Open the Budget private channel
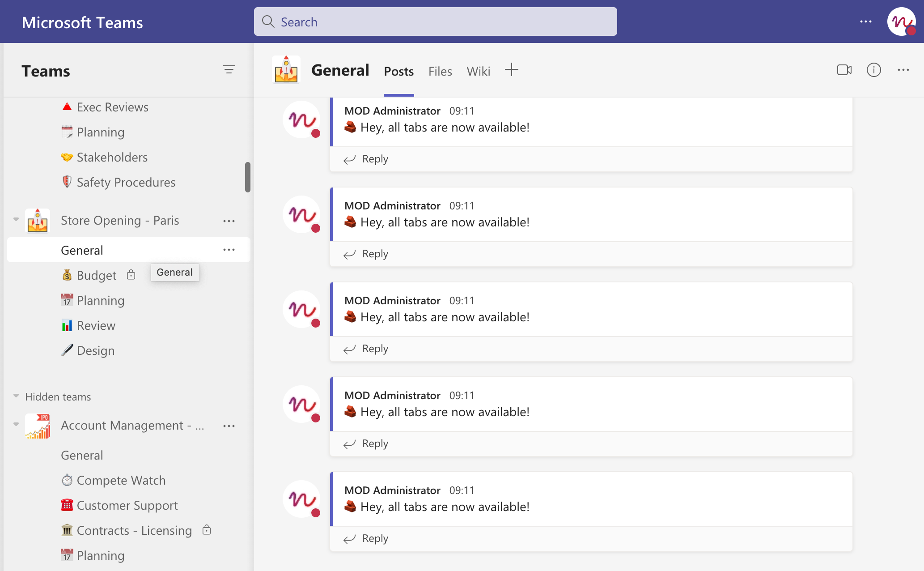Viewport: 924px width, 571px height. (97, 276)
